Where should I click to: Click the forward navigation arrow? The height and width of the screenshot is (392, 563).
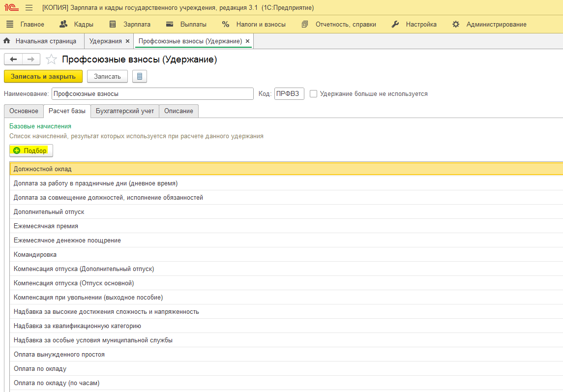(x=31, y=60)
